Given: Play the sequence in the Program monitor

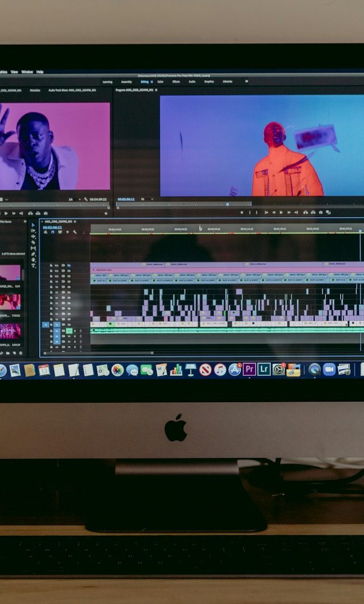Looking at the screenshot, I should (281, 213).
